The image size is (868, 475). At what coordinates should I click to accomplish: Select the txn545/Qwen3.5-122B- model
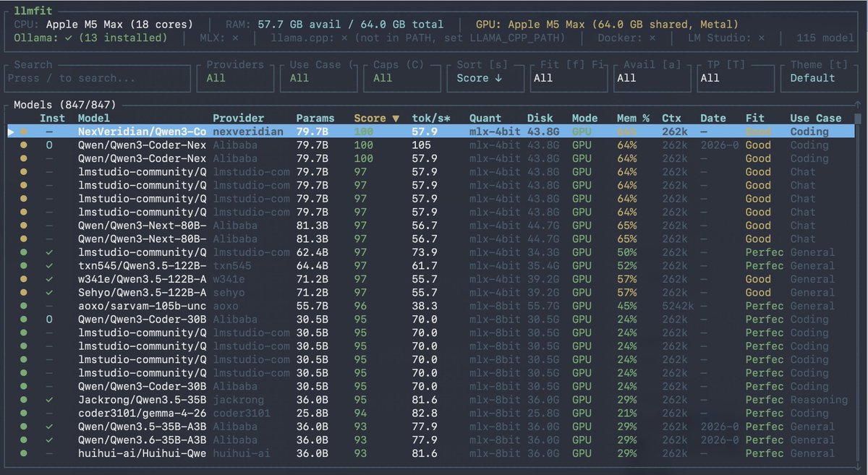(142, 266)
